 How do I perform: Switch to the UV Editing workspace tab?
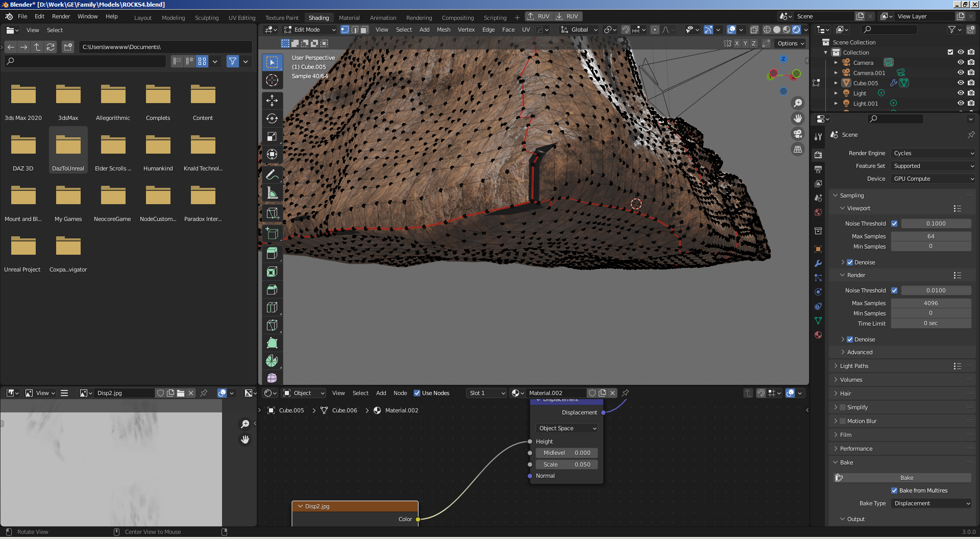pyautogui.click(x=242, y=17)
